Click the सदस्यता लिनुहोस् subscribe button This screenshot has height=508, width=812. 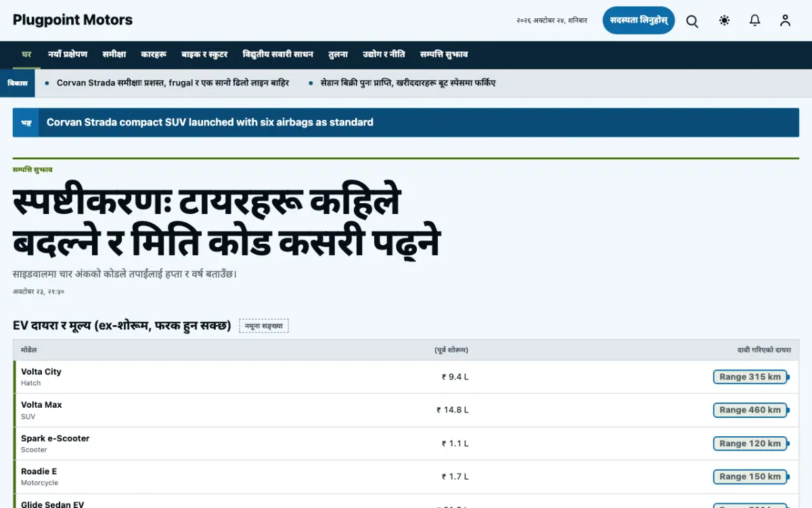click(639, 20)
